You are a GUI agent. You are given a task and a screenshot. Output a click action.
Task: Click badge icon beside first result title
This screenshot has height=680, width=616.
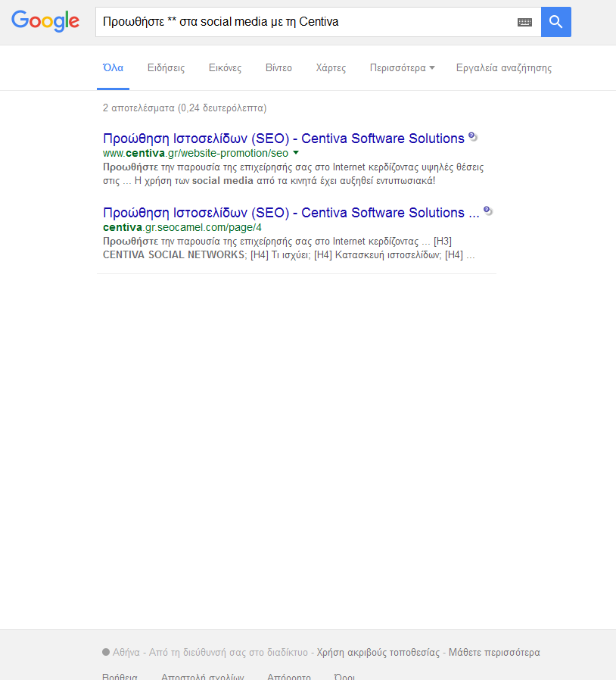pos(473,136)
